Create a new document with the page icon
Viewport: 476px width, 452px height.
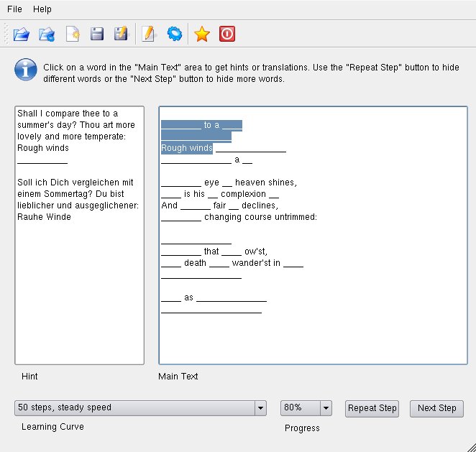coord(73,34)
